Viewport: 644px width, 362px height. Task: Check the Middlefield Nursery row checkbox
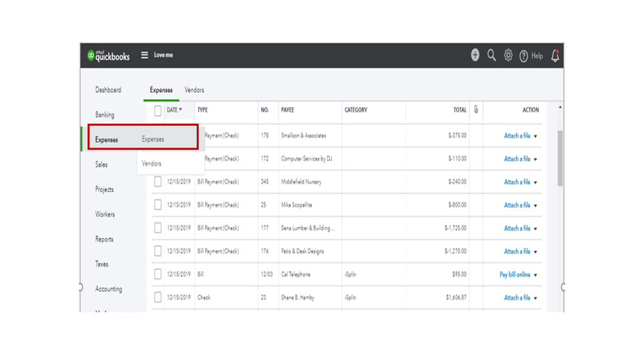point(158,182)
